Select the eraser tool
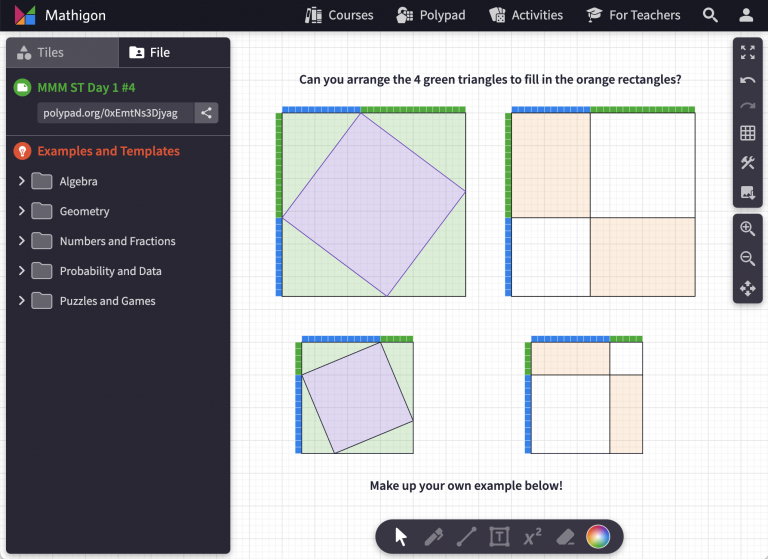 coord(565,537)
